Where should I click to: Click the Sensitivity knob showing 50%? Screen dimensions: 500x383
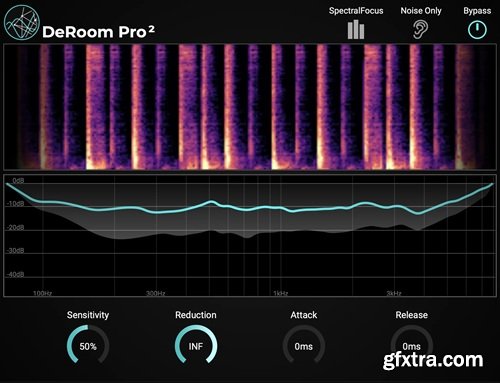tap(88, 345)
